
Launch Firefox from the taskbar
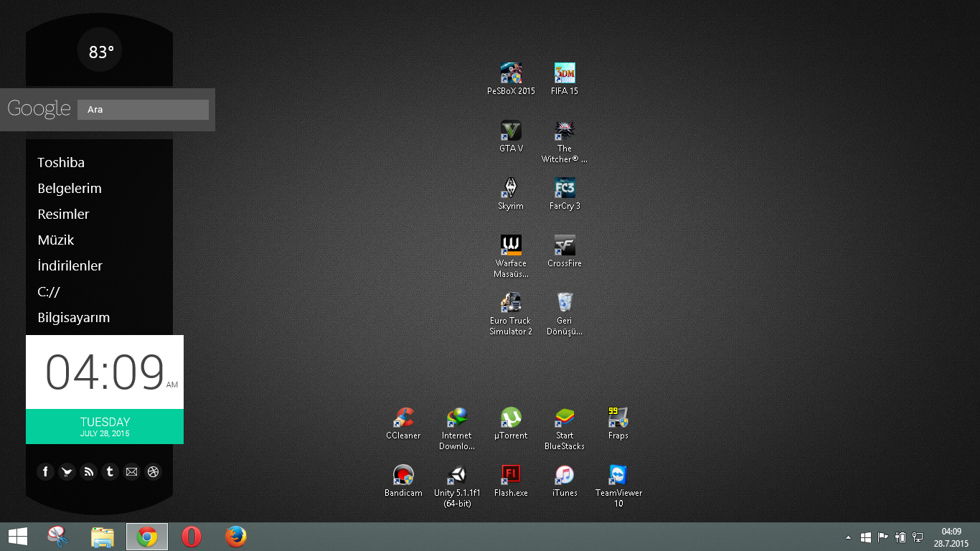point(236,537)
